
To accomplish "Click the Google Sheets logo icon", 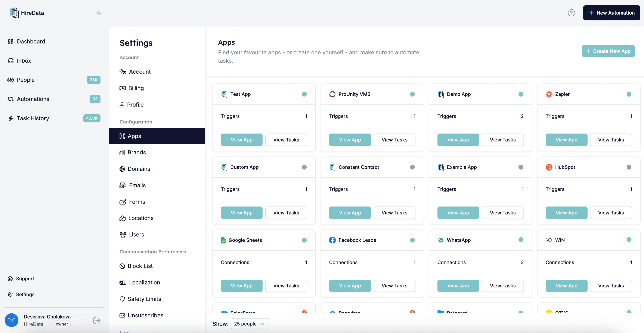I will pyautogui.click(x=223, y=240).
